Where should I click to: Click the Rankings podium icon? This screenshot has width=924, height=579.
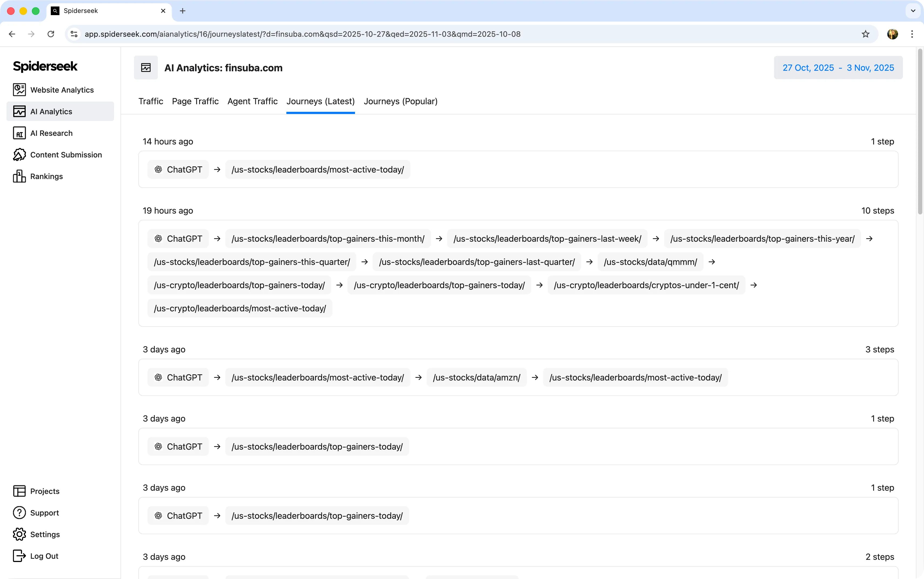tap(19, 176)
